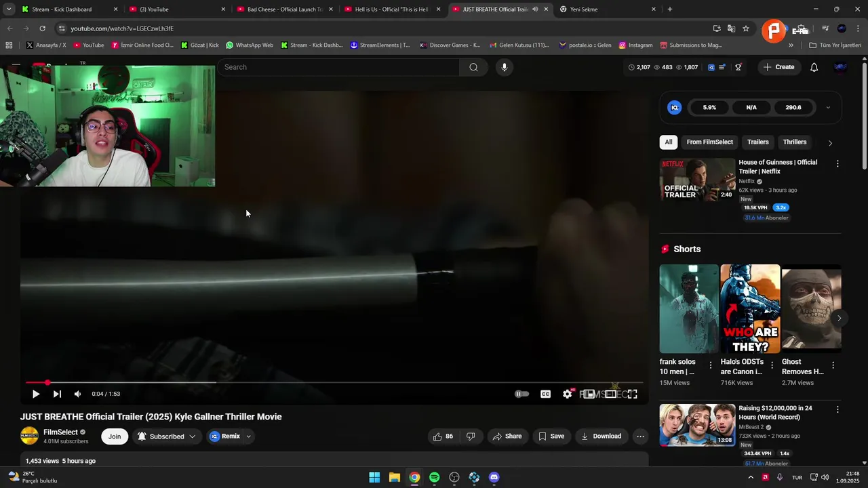Image resolution: width=868 pixels, height=488 pixels.
Task: Reload the current page
Action: click(x=42, y=28)
